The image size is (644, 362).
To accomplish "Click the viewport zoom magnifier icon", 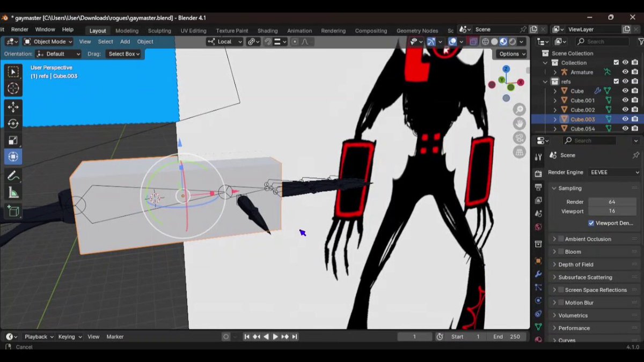I will [x=519, y=110].
